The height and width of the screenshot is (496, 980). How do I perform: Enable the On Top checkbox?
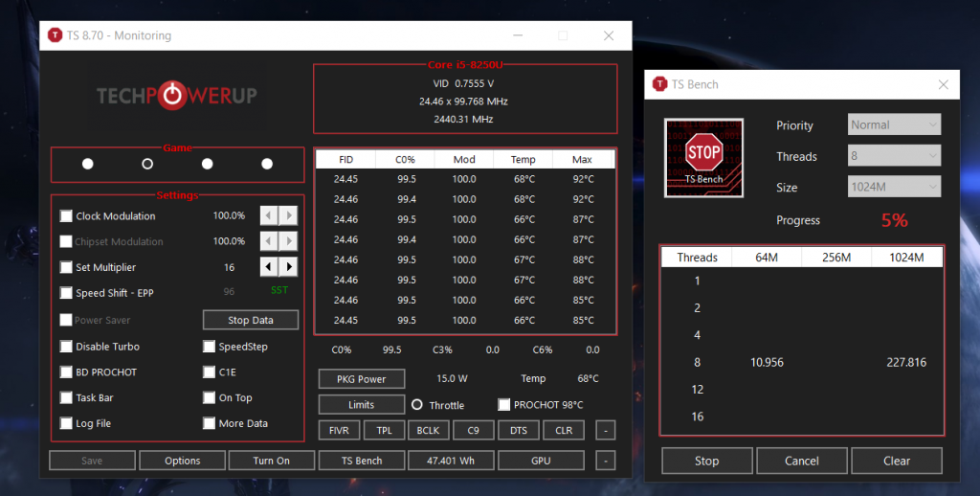(x=209, y=397)
